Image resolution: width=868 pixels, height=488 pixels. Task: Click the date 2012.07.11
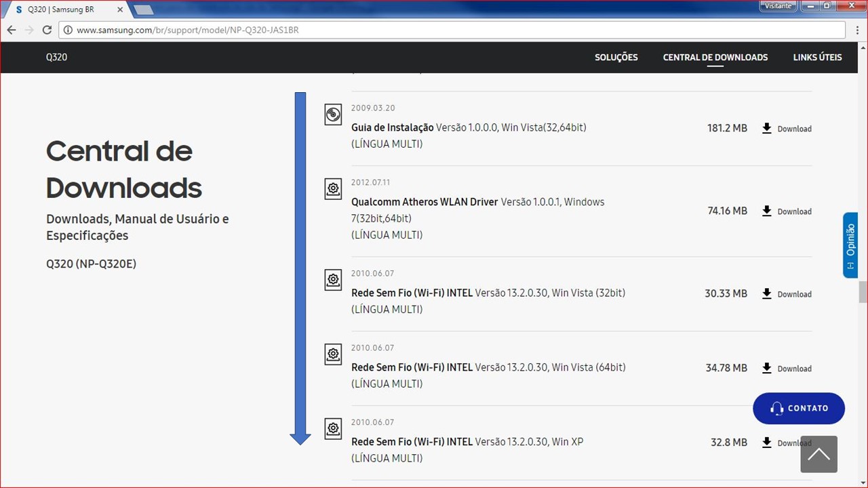[x=370, y=183]
